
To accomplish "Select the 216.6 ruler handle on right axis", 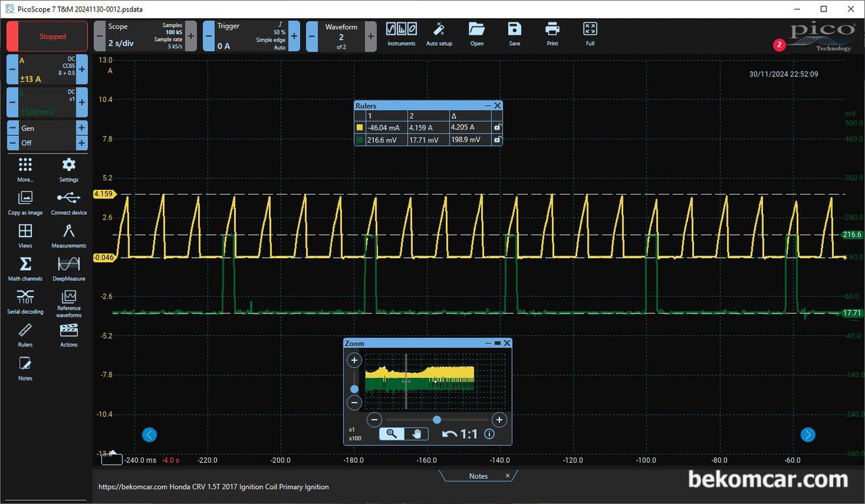I will (x=852, y=234).
